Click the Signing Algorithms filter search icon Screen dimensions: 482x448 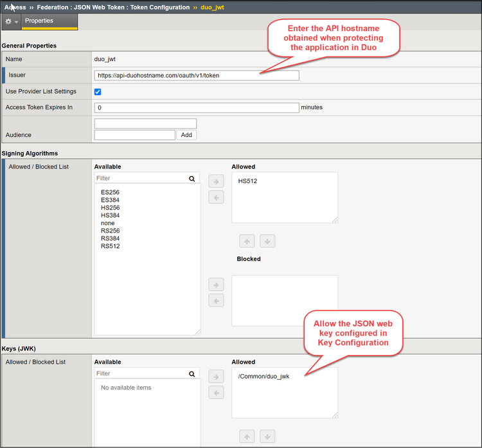point(192,179)
